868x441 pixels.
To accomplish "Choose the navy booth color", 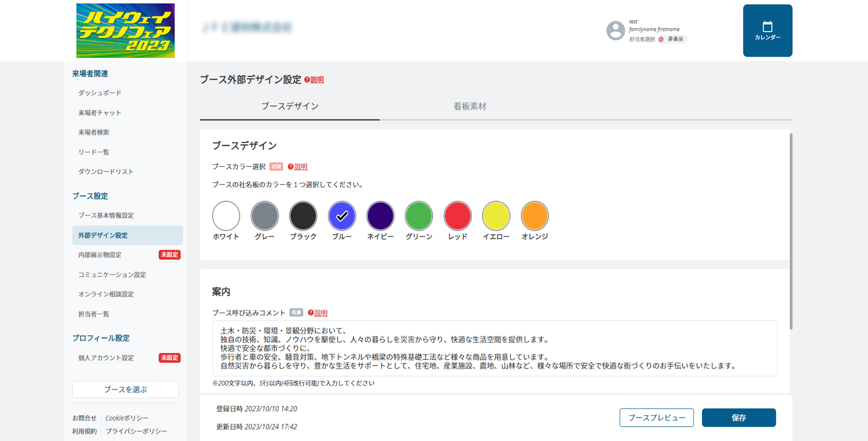I will 380,216.
